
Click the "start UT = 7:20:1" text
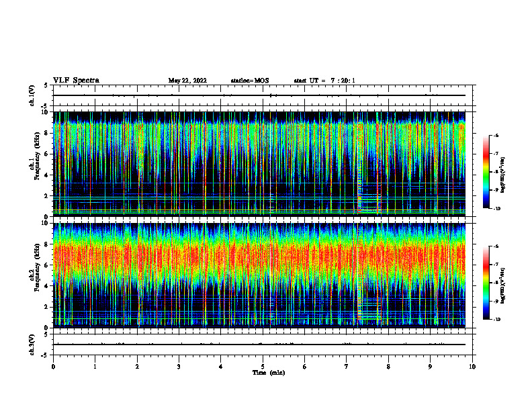click(x=324, y=81)
